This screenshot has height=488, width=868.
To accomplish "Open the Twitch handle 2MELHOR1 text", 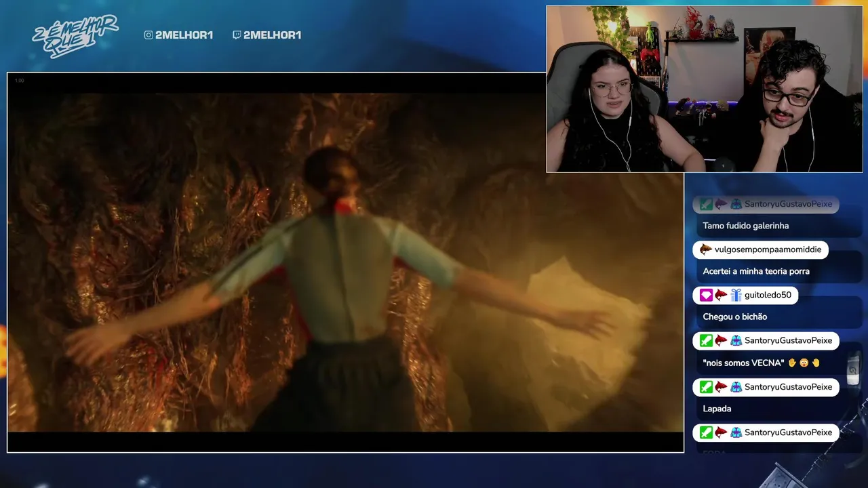I will coord(272,35).
